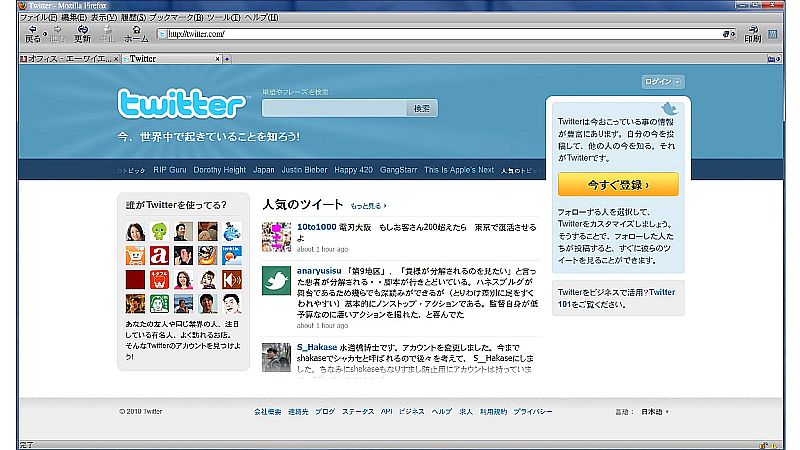
Task: Click the Reload (更新) toolbar icon
Action: click(x=83, y=33)
